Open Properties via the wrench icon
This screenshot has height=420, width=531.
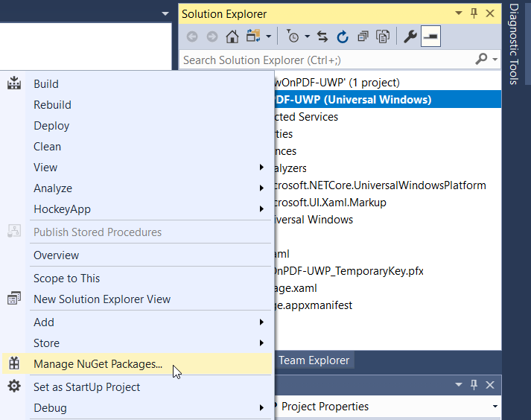coord(410,36)
